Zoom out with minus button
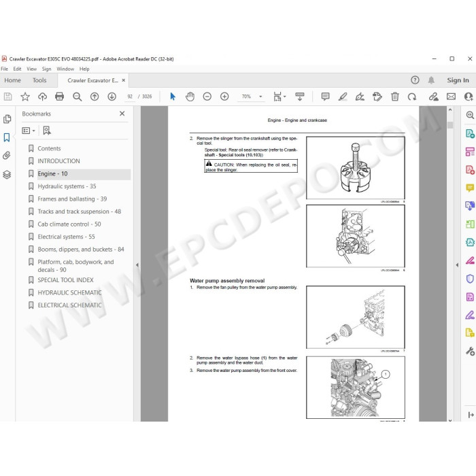This screenshot has height=476, width=476. 207,97
